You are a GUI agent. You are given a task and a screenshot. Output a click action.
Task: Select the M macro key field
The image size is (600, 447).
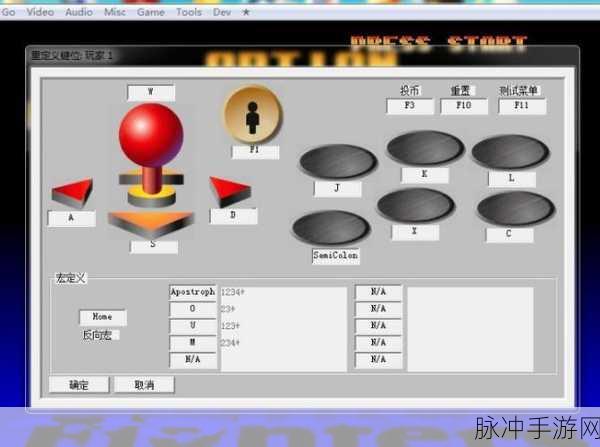[192, 343]
